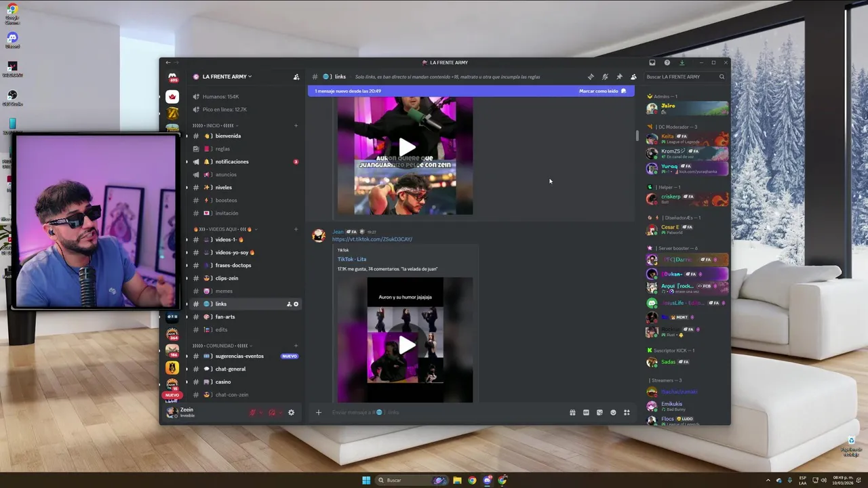The height and width of the screenshot is (488, 868).
Task: Open the fan-arts channel
Action: 245,317
